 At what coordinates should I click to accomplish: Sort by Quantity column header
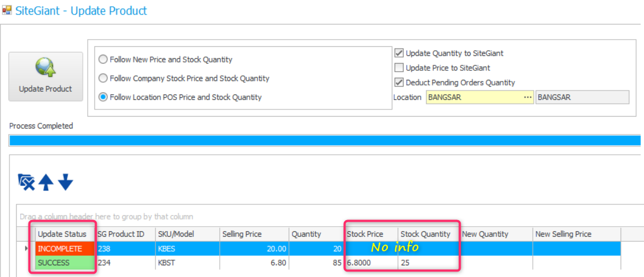coord(316,234)
